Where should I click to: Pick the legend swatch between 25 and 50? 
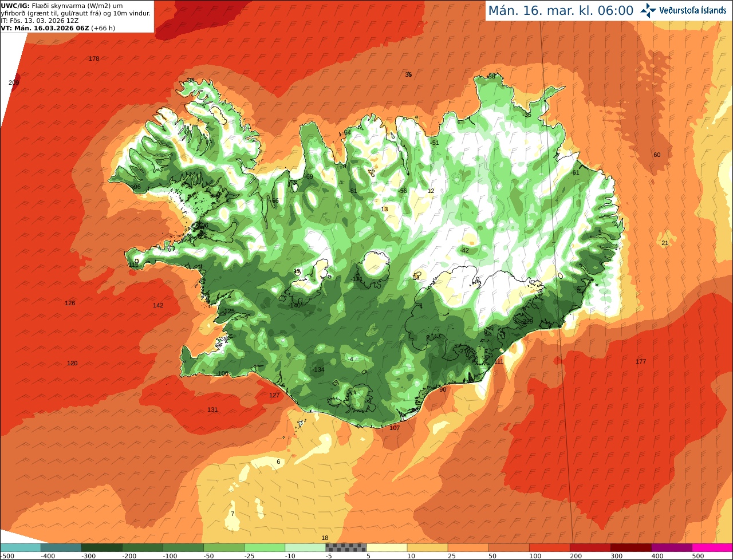468,547
